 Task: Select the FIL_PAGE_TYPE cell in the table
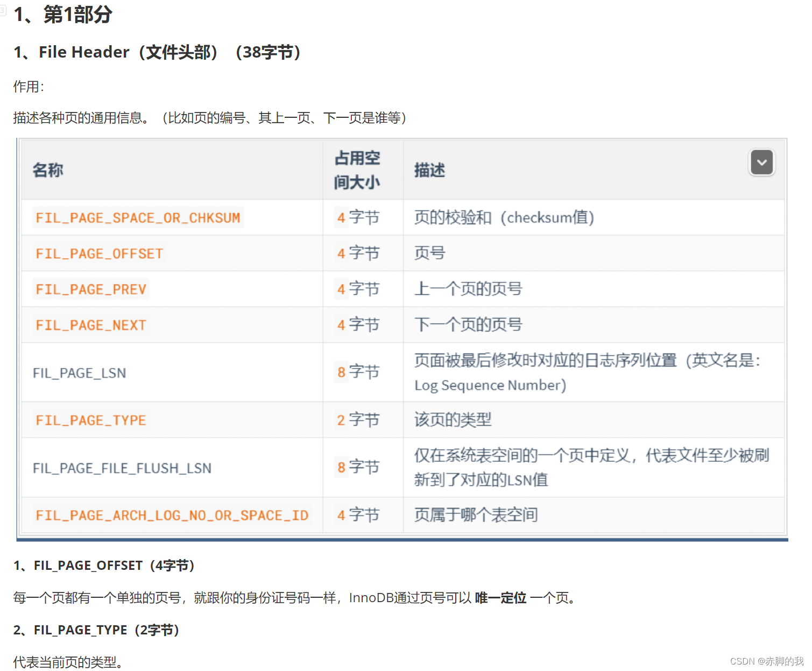[x=172, y=420]
